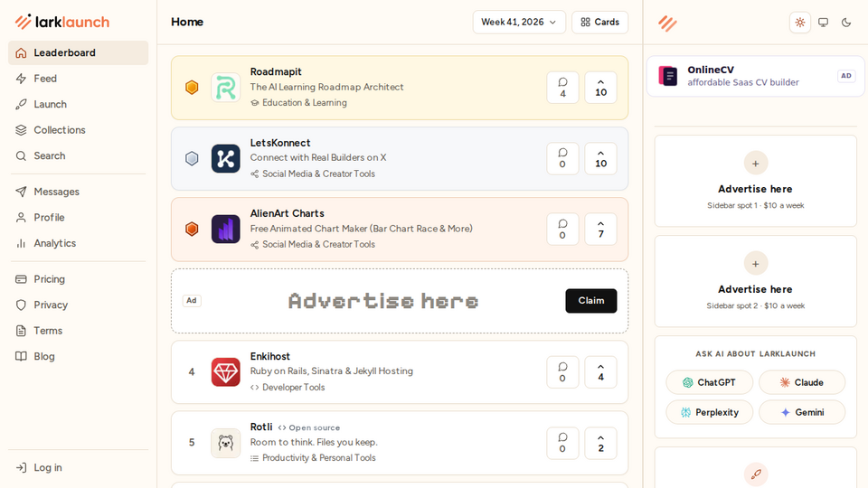The width and height of the screenshot is (868, 488).
Task: Open Search from the sidebar
Action: coord(78,155)
